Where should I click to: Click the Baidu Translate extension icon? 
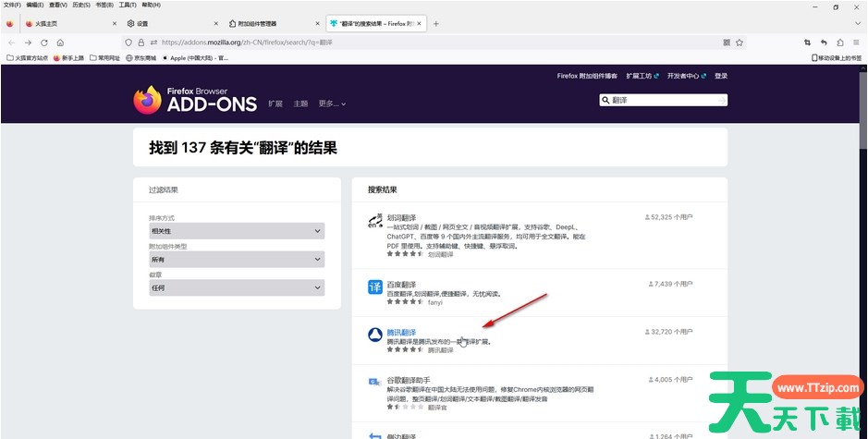375,287
